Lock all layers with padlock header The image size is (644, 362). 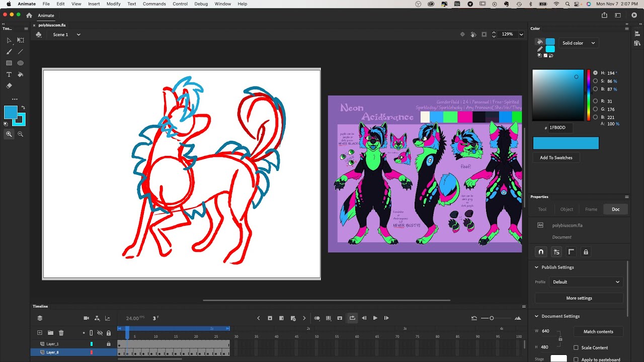coord(108,333)
